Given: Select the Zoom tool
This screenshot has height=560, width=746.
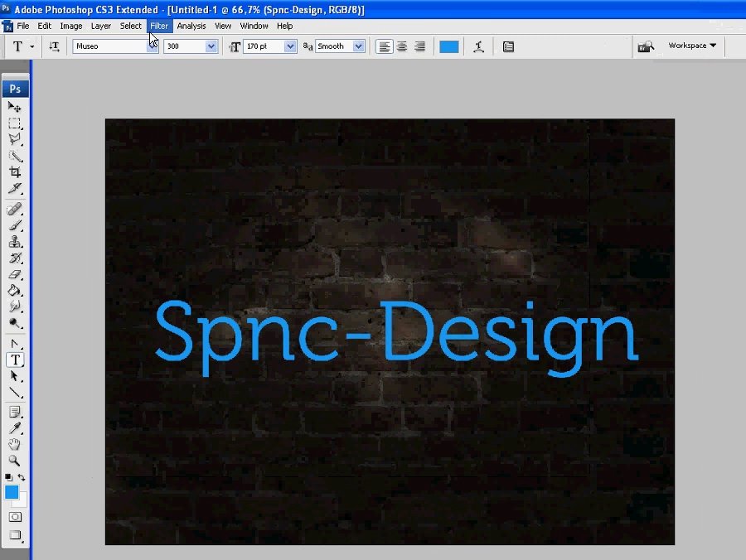Looking at the screenshot, I should (x=15, y=461).
